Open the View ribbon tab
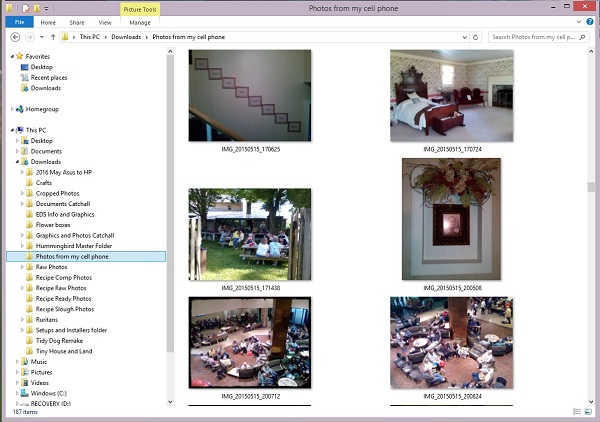Viewport: 600px width, 422px height. (105, 23)
